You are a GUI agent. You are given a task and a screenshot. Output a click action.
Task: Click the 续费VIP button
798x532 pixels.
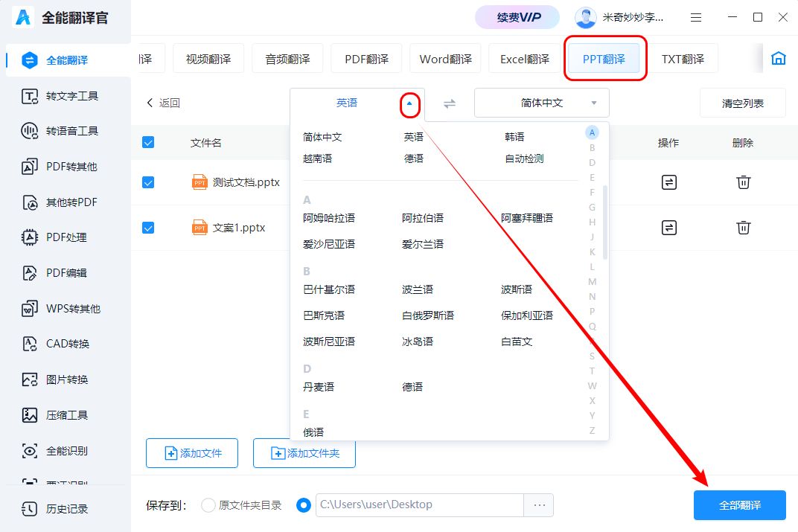pyautogui.click(x=517, y=18)
